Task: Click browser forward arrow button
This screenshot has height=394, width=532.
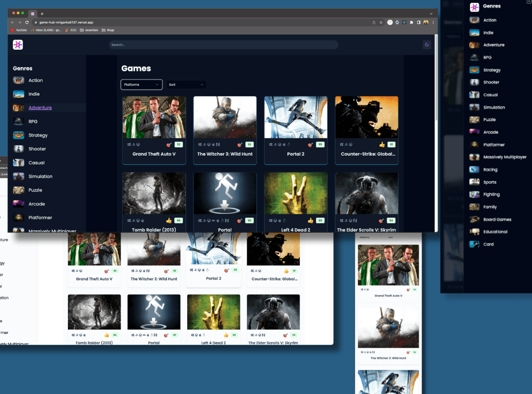Action: point(20,22)
